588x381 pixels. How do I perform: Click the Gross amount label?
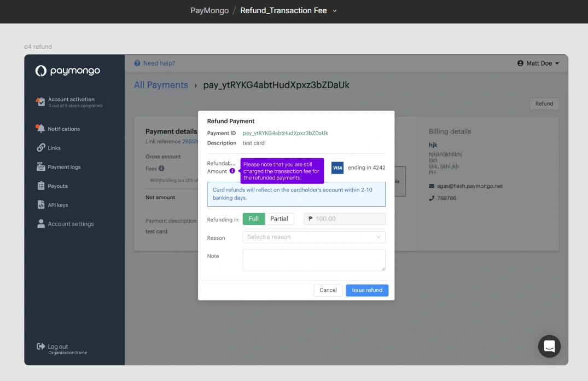pyautogui.click(x=163, y=157)
